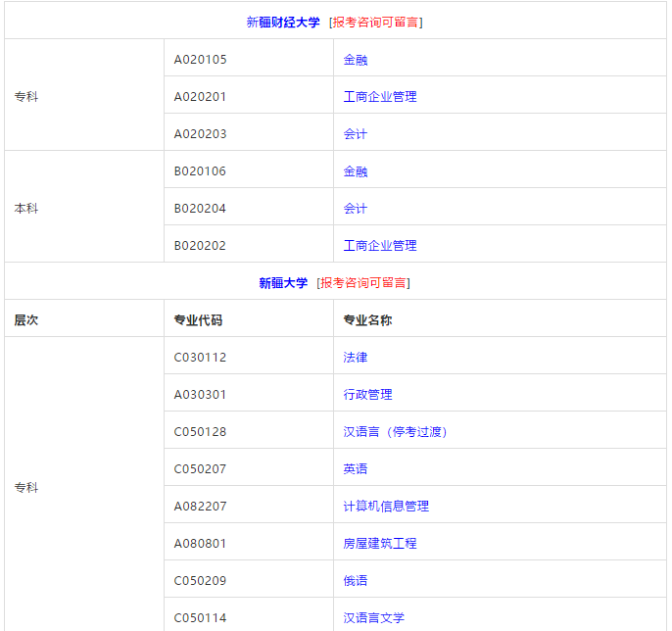Click 报考咨询可留言 next to 新疆大学
Image resolution: width=672 pixels, height=631 pixels.
tap(363, 283)
